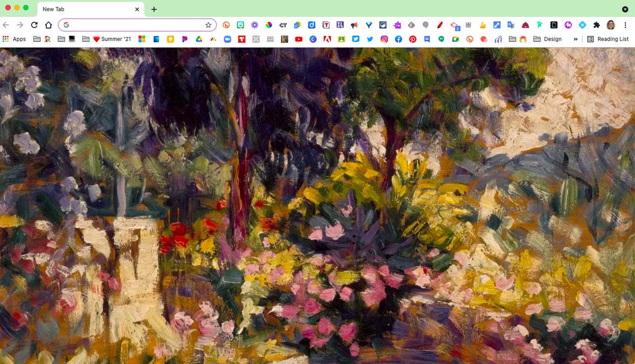635x364 pixels.
Task: Open the laptop emoji bookmarks folder
Action: (66, 39)
